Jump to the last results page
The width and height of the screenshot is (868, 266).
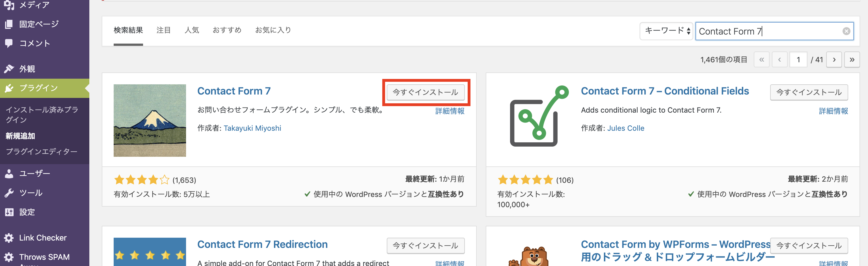click(852, 60)
